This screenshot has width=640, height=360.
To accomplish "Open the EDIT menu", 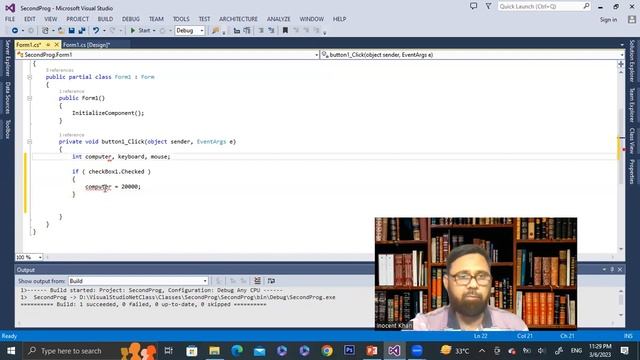I will [29, 19].
